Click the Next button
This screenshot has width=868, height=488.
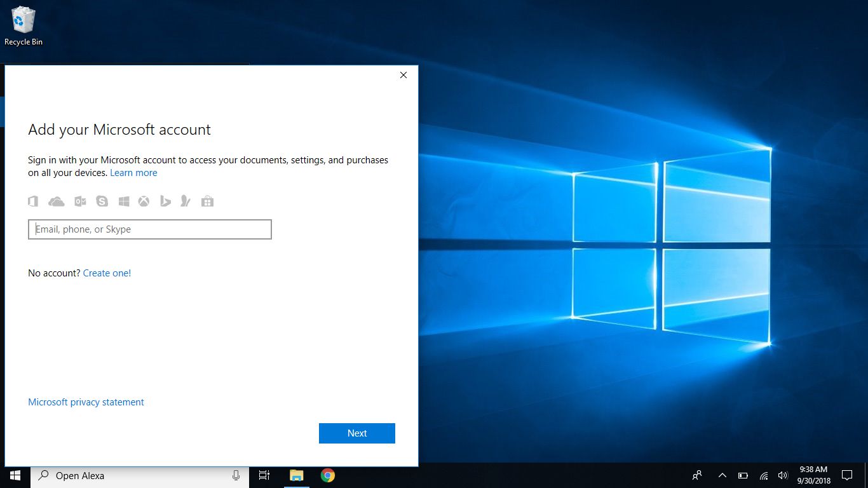pos(357,433)
